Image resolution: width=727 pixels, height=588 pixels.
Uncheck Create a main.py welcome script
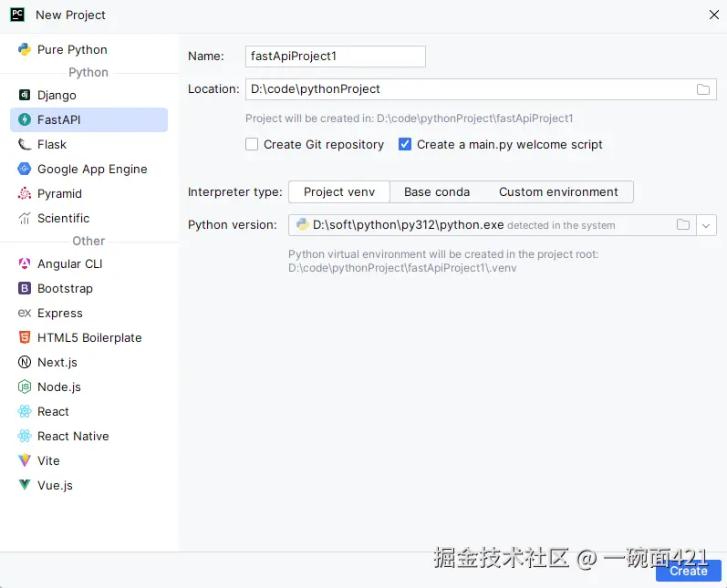(405, 144)
